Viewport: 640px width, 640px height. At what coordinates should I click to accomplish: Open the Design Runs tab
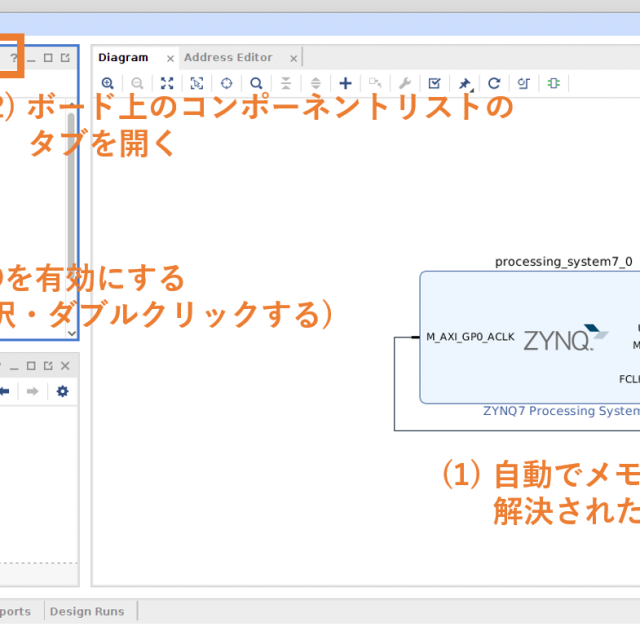click(x=87, y=611)
